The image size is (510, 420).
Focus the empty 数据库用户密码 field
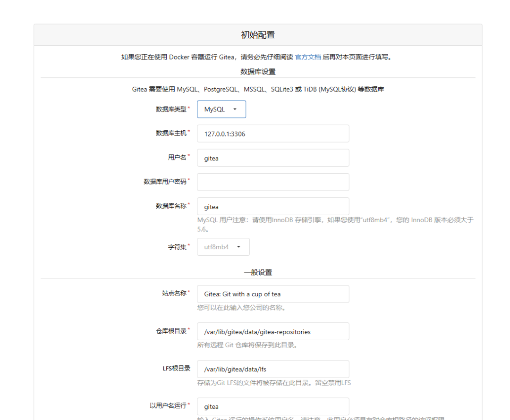273,182
